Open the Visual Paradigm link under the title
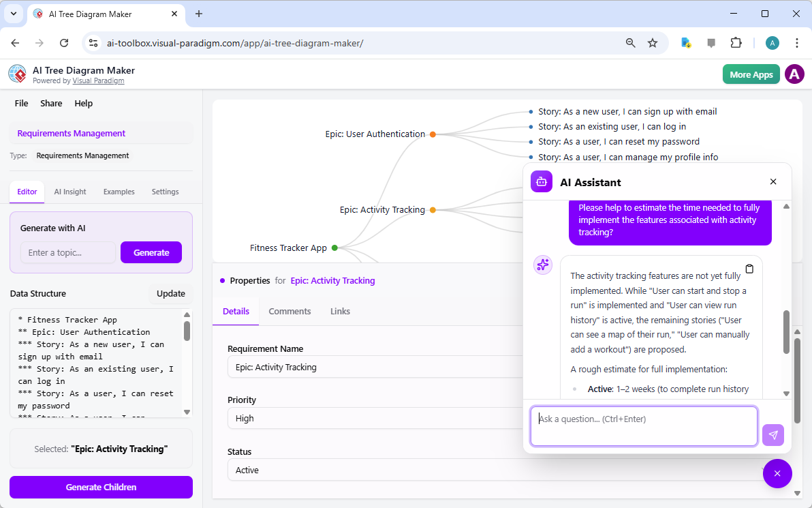Screen dimensions: 812x508 coord(98,80)
